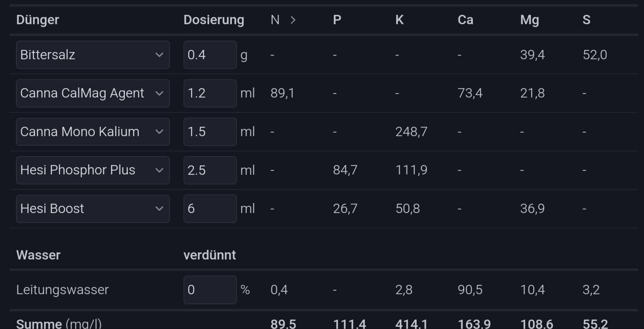Screen dimensions: 644x329
Task: Click the Hesi Boost dosage field showing 6
Action: point(210,209)
